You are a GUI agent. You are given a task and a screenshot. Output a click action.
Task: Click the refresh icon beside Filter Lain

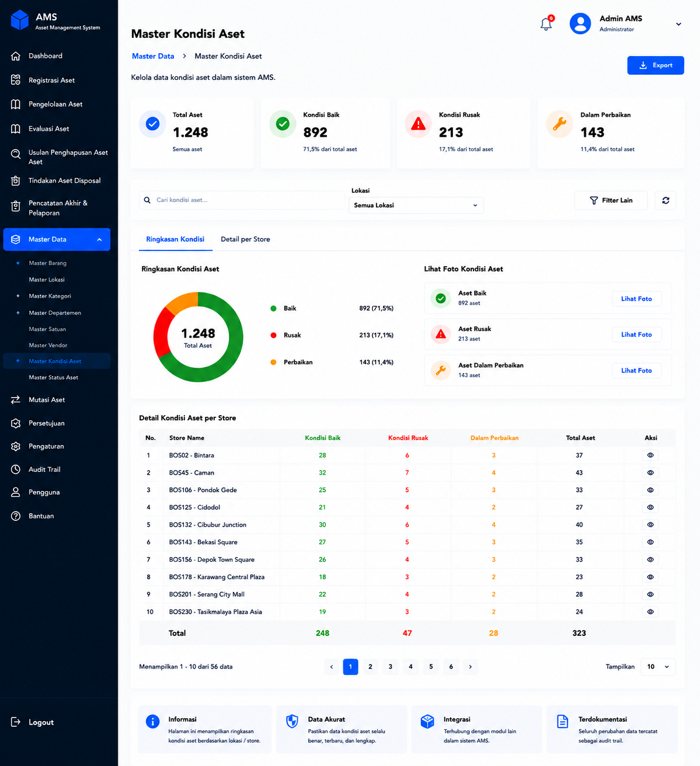666,200
